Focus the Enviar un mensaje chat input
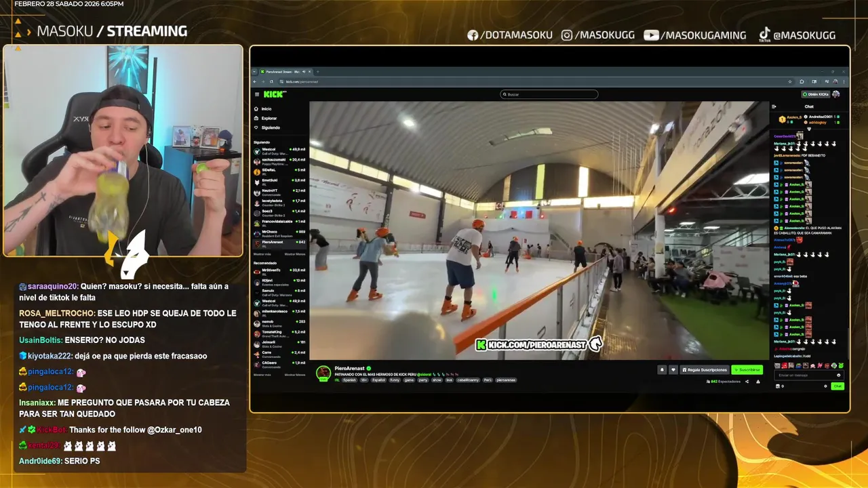868x488 pixels. (x=809, y=375)
